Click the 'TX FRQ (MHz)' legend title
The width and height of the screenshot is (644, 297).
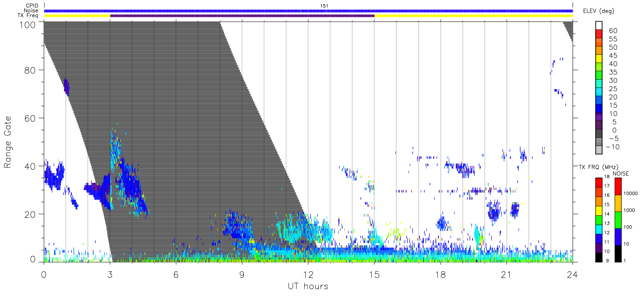[x=598, y=167]
